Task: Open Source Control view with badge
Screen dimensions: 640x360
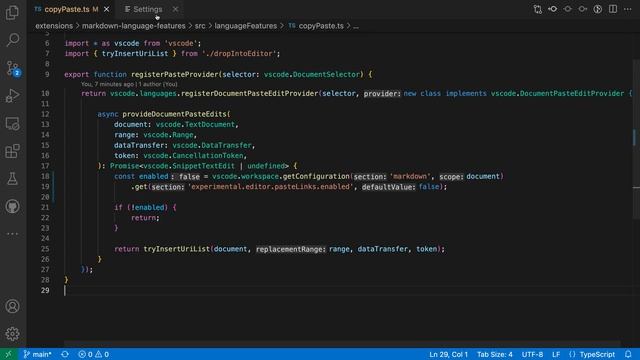Action: click(x=12, y=68)
